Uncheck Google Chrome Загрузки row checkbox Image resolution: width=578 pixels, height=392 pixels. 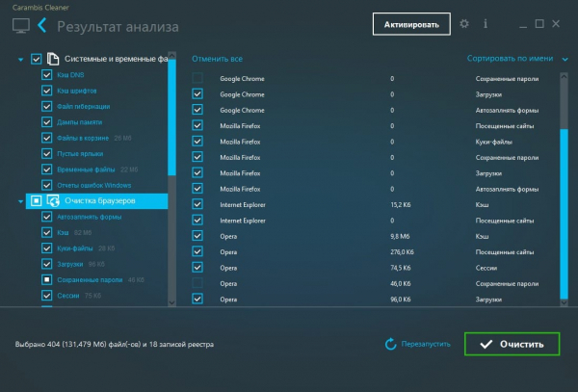coord(197,94)
